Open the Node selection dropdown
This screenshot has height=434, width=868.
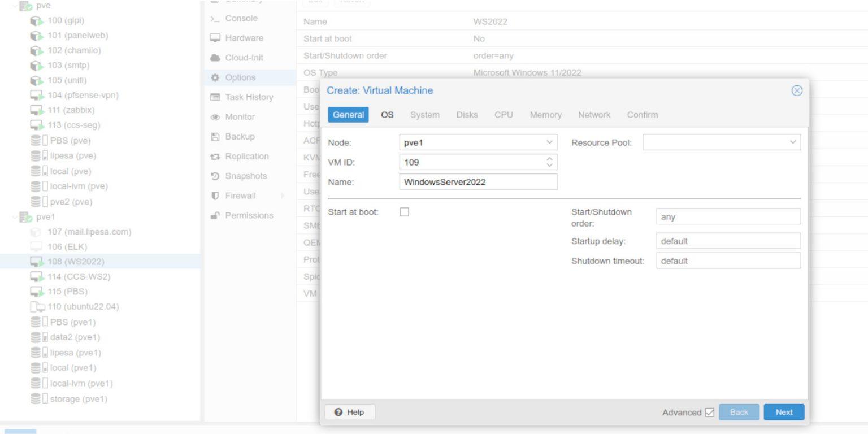coord(549,142)
